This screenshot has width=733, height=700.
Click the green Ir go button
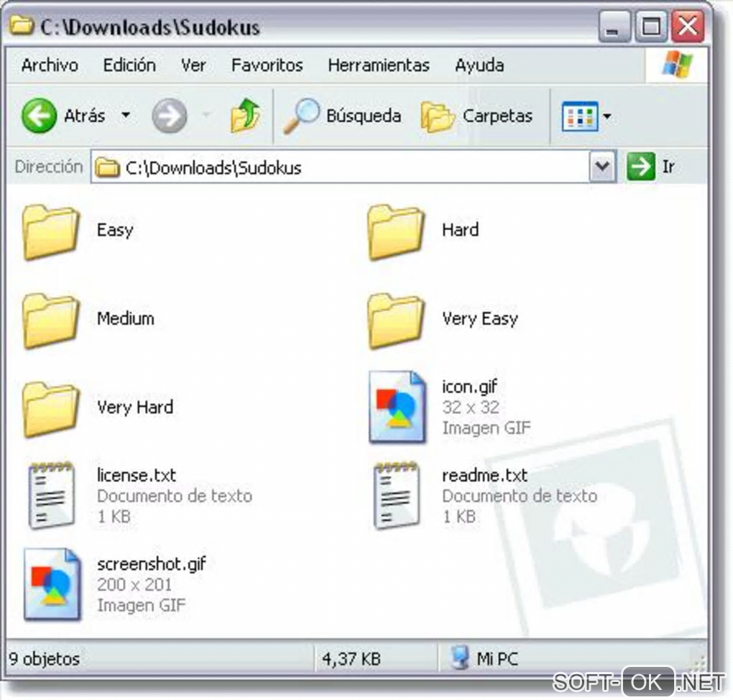641,167
